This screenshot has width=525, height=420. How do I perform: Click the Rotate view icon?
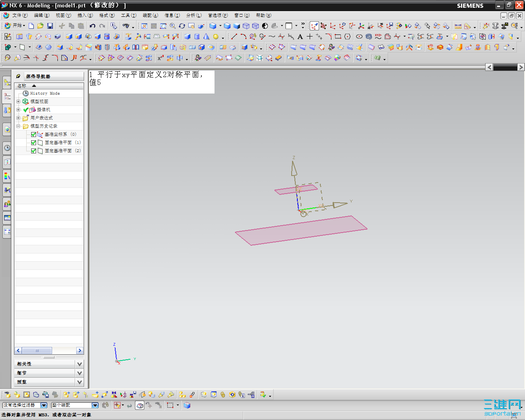[x=182, y=26]
